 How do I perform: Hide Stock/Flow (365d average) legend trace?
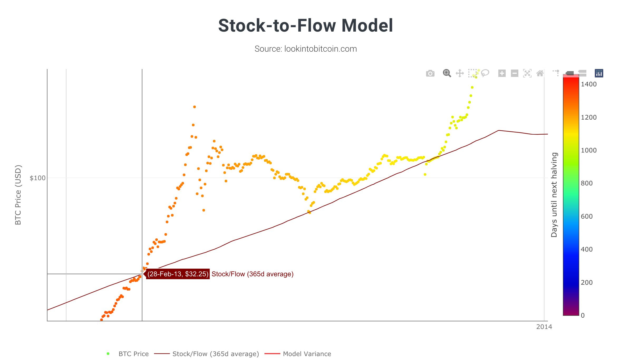(215, 354)
